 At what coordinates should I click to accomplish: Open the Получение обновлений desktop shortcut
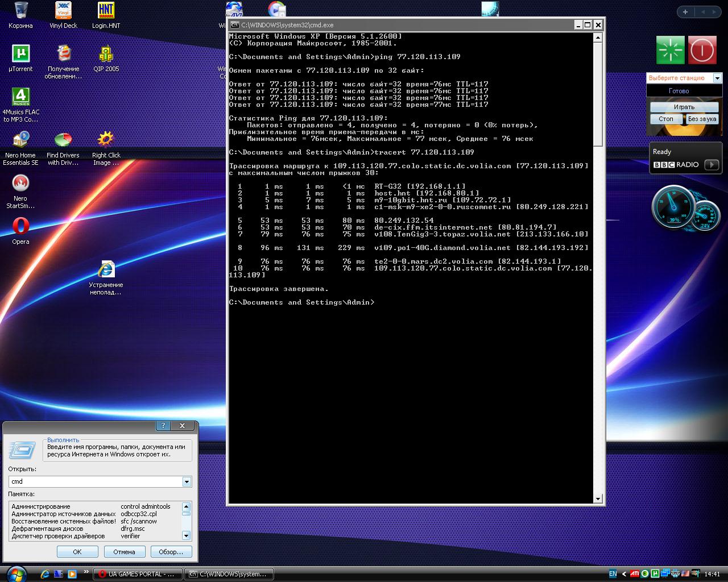[63, 62]
